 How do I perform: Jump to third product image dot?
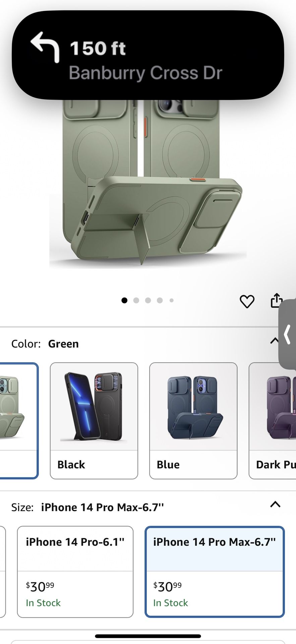point(148,300)
